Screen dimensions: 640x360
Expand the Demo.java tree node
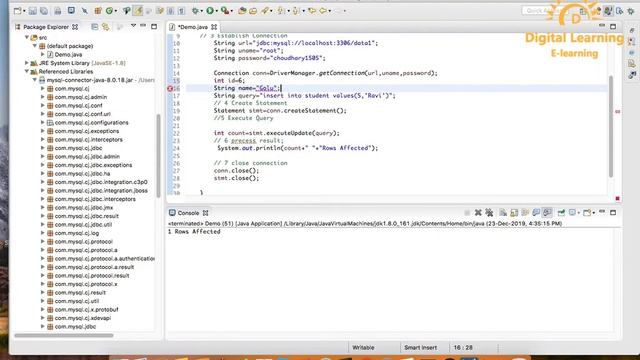coord(42,54)
